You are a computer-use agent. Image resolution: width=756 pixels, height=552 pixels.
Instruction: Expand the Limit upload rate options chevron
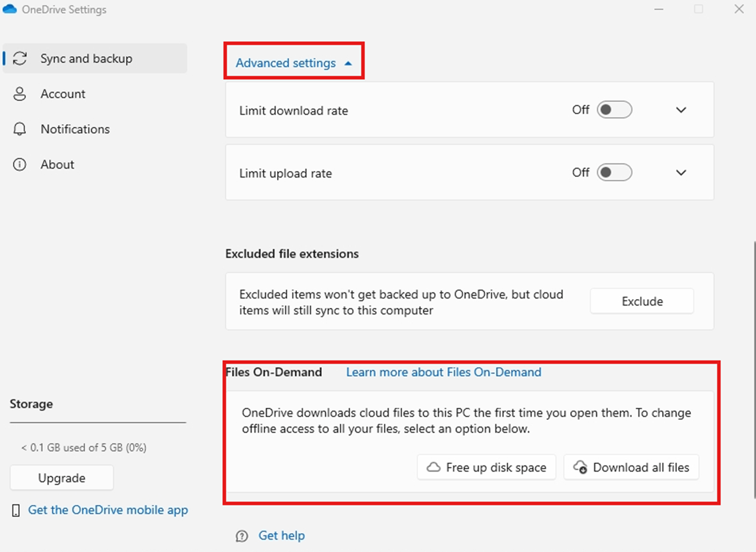tap(681, 172)
